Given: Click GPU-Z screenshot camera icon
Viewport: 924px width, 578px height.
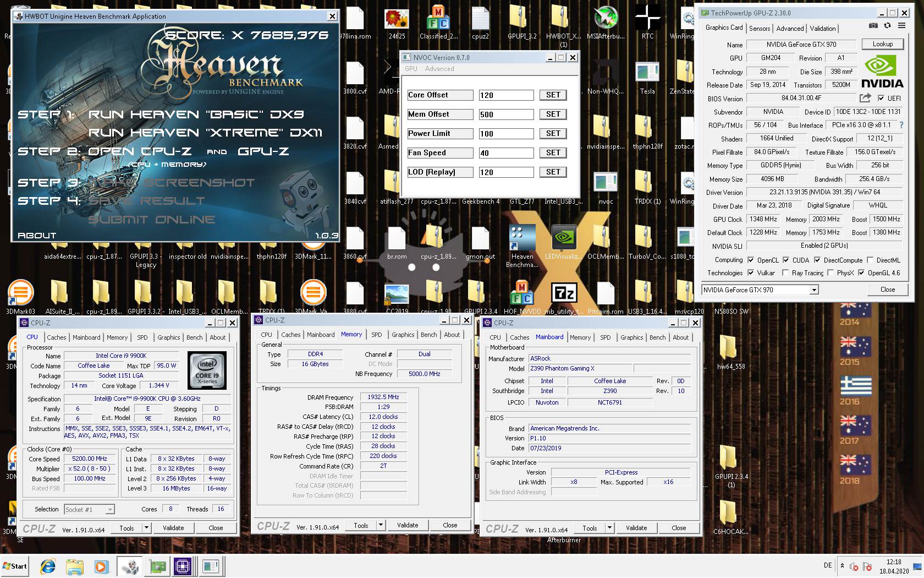Looking at the screenshot, I should 873,26.
